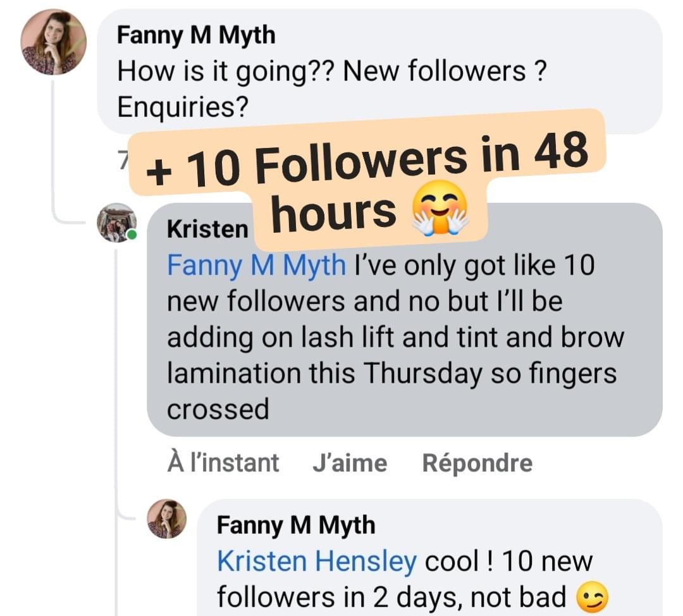The height and width of the screenshot is (616, 683).
Task: Click Kristen's round profile photo
Action: [116, 223]
